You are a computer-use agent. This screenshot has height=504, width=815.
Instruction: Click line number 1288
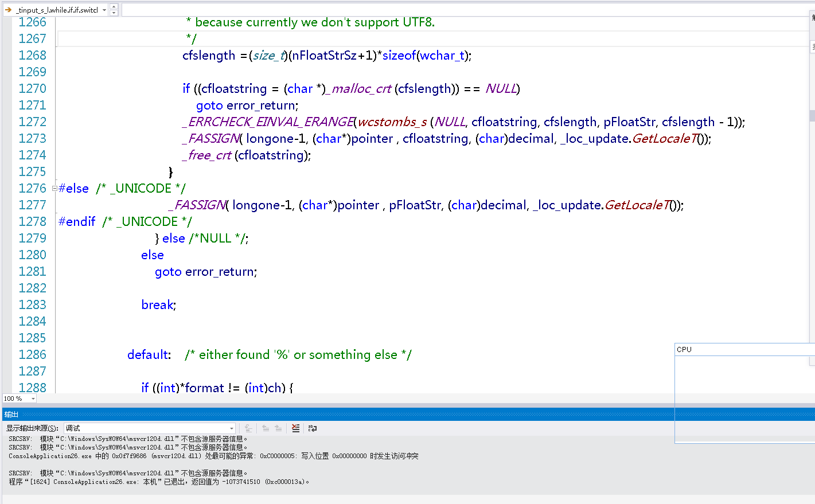click(32, 388)
